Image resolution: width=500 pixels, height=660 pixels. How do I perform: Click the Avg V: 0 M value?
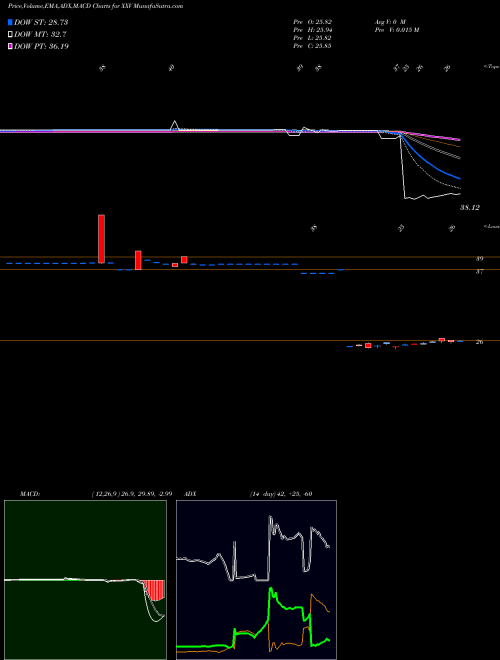click(x=389, y=21)
